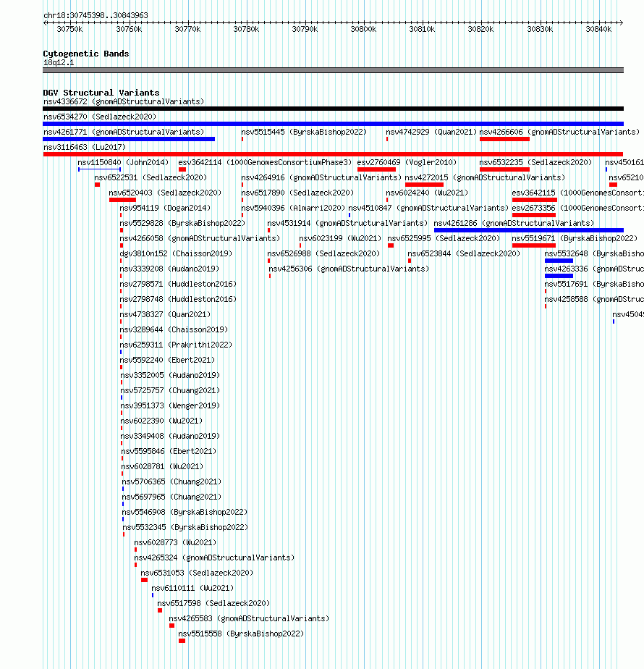The height and width of the screenshot is (669, 644).
Task: Select nsv6531053 (Sedlazeck2020) label
Action: pos(197,573)
